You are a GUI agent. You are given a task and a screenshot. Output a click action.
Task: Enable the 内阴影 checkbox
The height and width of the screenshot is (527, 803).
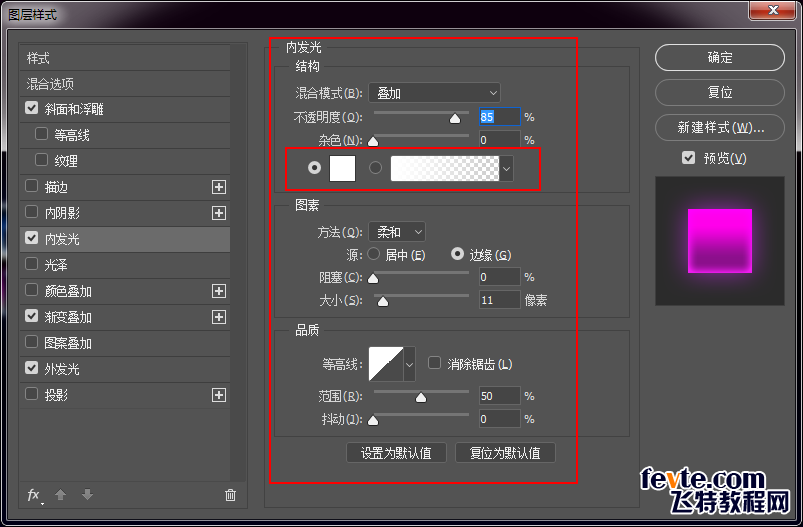32,212
